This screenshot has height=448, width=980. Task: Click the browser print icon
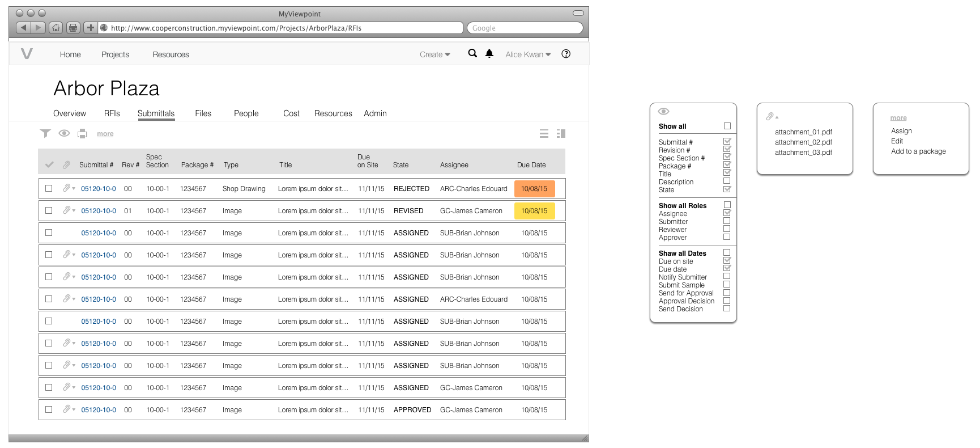(x=73, y=27)
